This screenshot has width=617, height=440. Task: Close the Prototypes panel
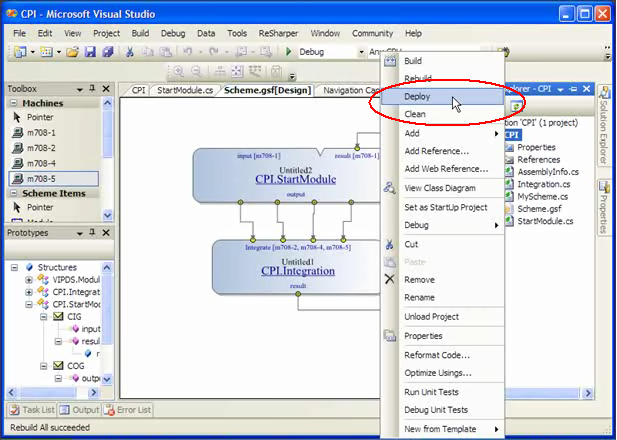coord(106,233)
